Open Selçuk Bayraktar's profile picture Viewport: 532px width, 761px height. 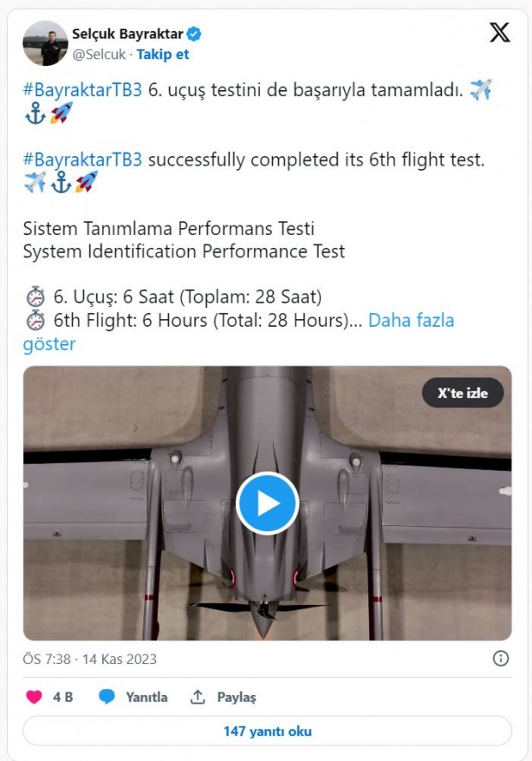[45, 43]
